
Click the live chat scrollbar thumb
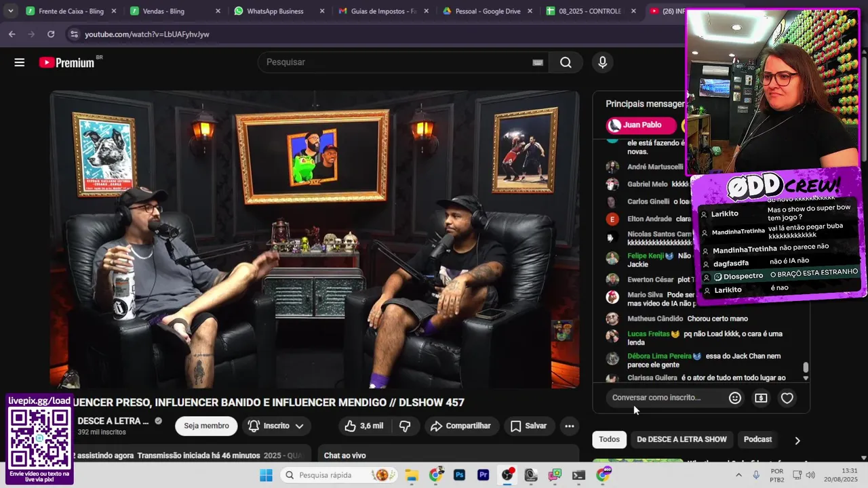click(806, 367)
